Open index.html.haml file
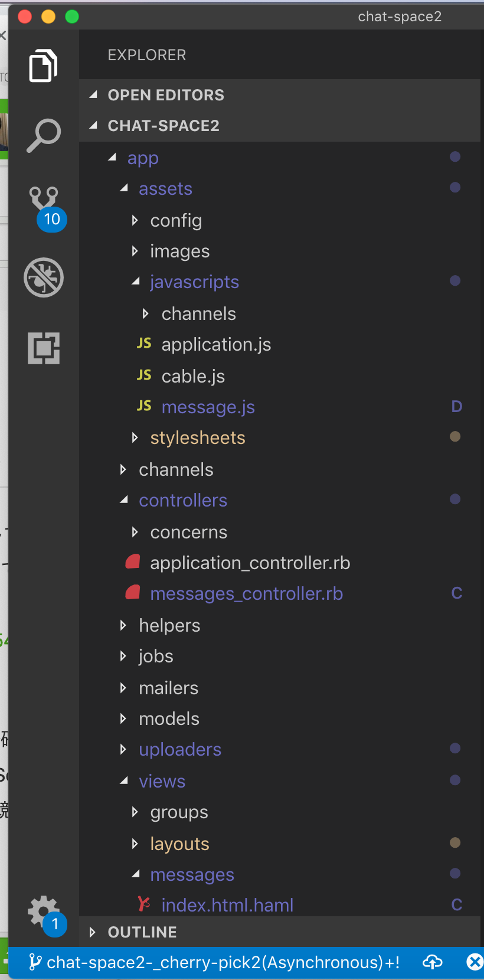The width and height of the screenshot is (484, 980). click(227, 905)
